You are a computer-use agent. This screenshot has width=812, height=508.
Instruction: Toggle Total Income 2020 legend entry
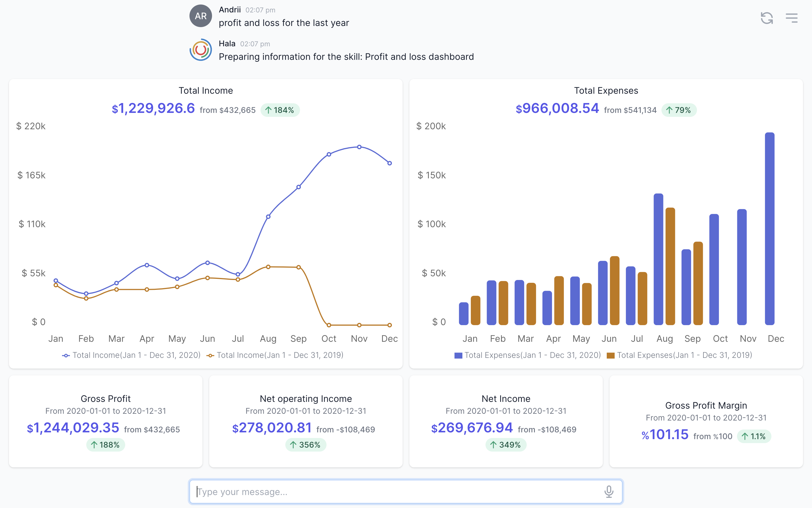coord(131,355)
